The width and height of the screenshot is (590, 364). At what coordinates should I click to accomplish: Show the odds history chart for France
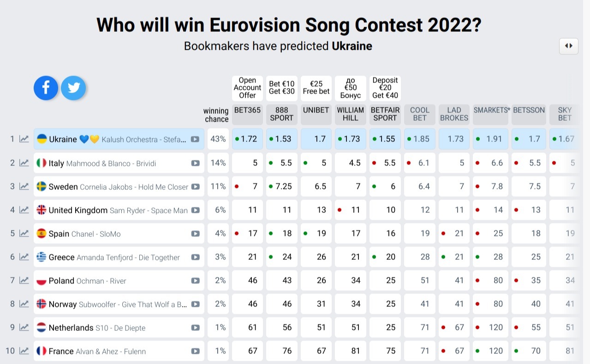click(x=24, y=351)
